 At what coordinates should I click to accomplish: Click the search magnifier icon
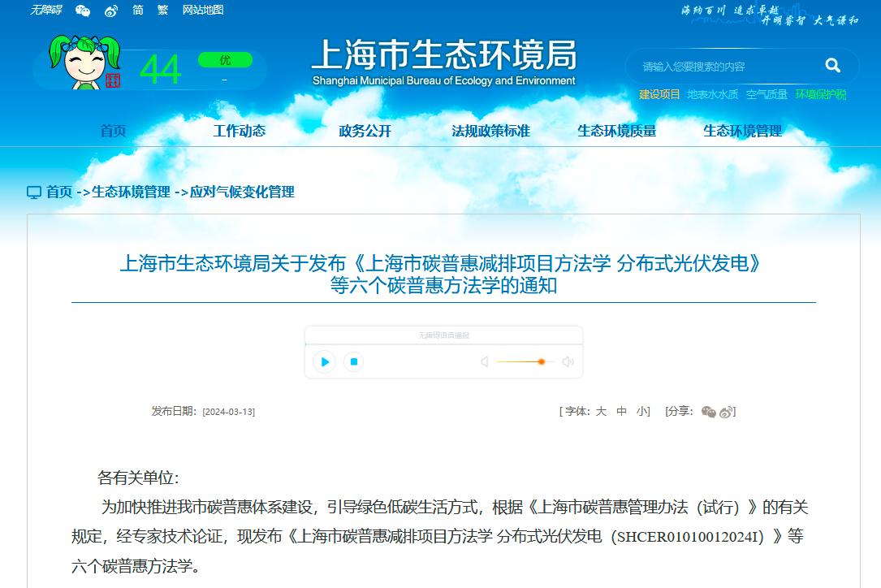click(x=832, y=66)
